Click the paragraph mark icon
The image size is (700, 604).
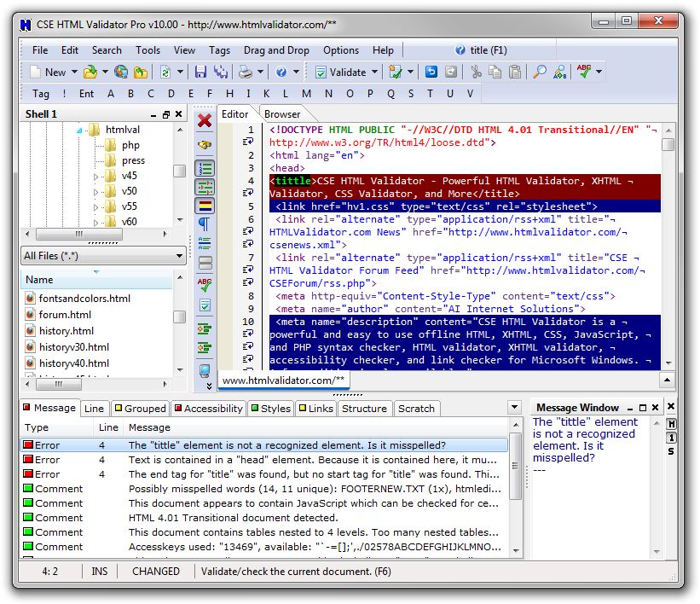point(205,224)
